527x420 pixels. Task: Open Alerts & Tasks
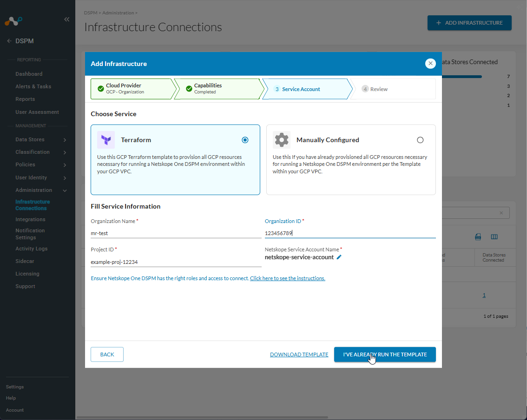[33, 86]
